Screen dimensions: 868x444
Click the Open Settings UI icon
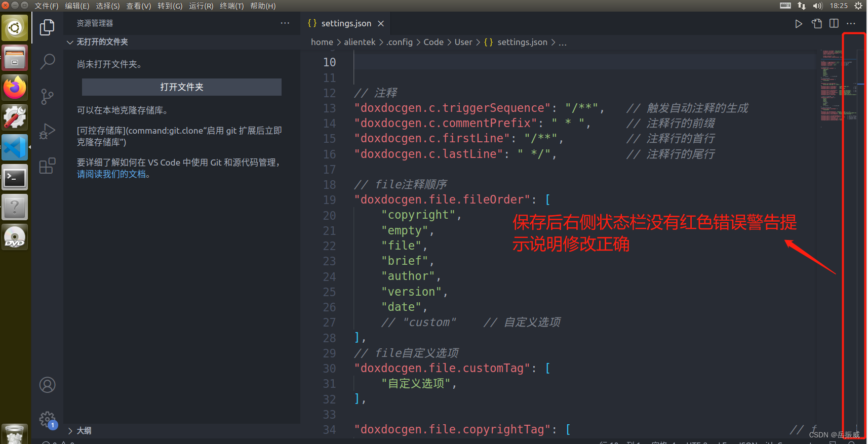click(816, 24)
